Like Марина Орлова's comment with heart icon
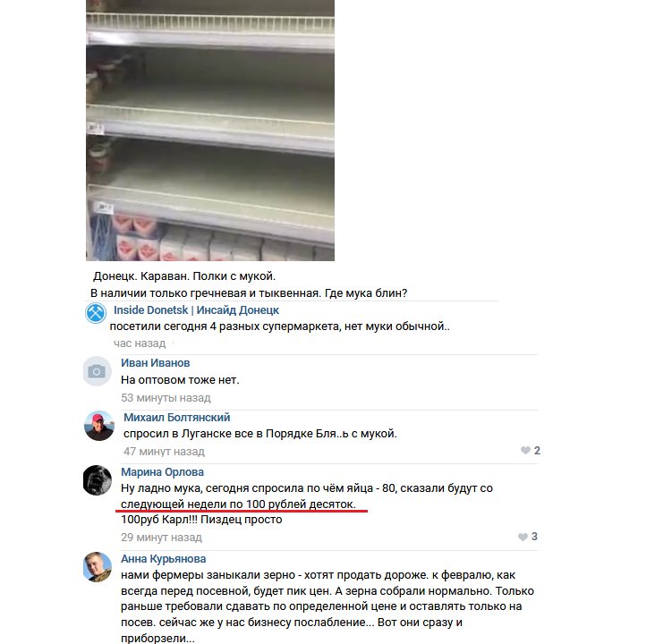 pos(523,537)
